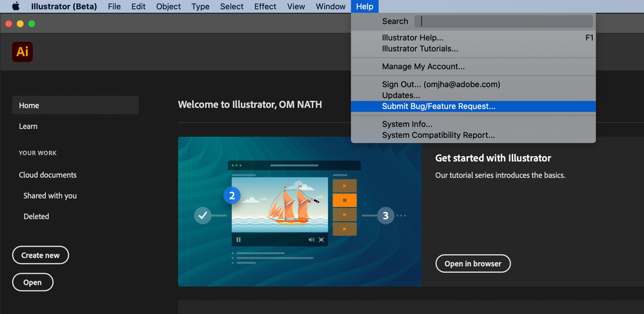
Task: Open System Info... from Help menu
Action: 473,124
